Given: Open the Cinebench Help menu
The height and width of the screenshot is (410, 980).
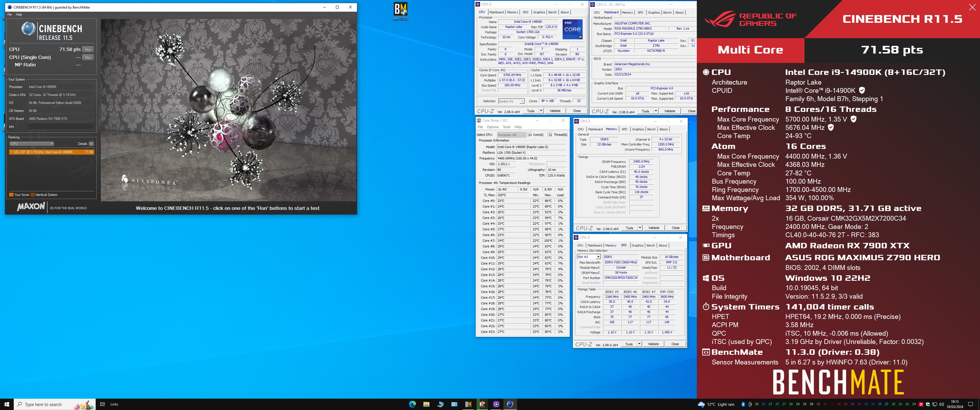Looking at the screenshot, I should tap(19, 15).
